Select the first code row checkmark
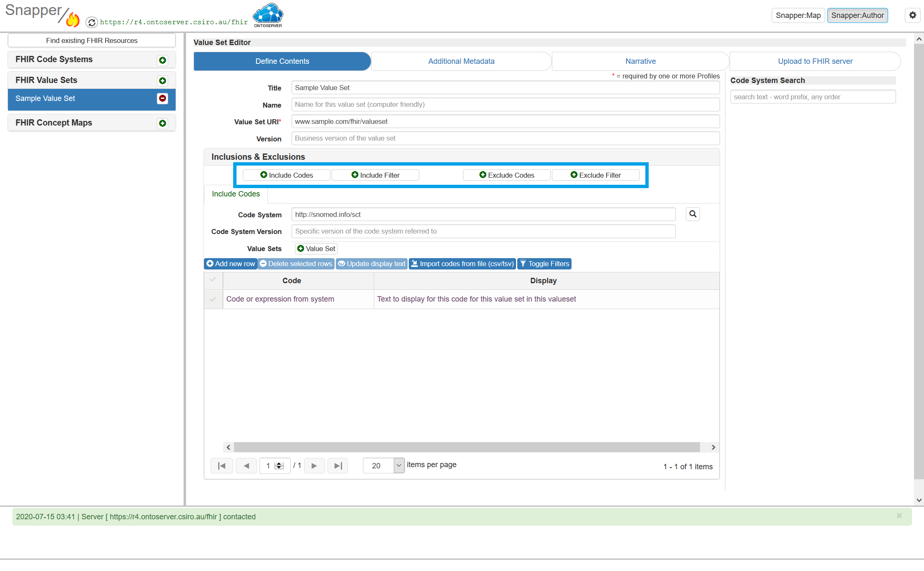 tap(213, 299)
